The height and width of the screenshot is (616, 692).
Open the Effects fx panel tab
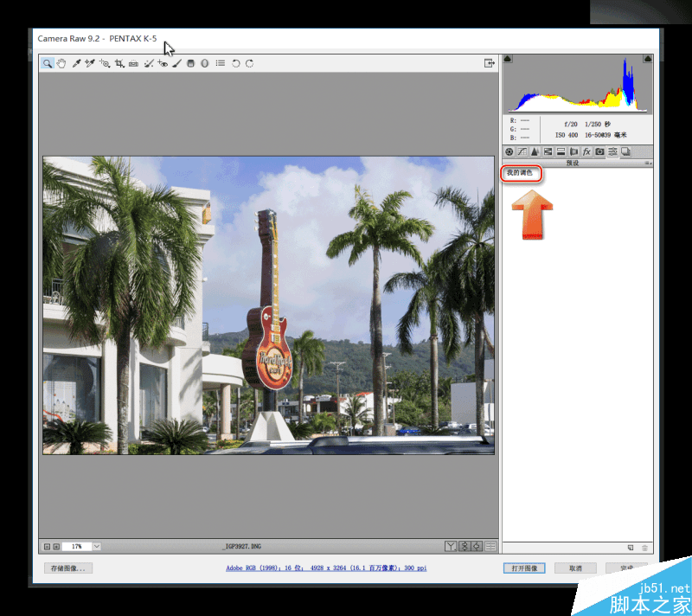pyautogui.click(x=586, y=151)
